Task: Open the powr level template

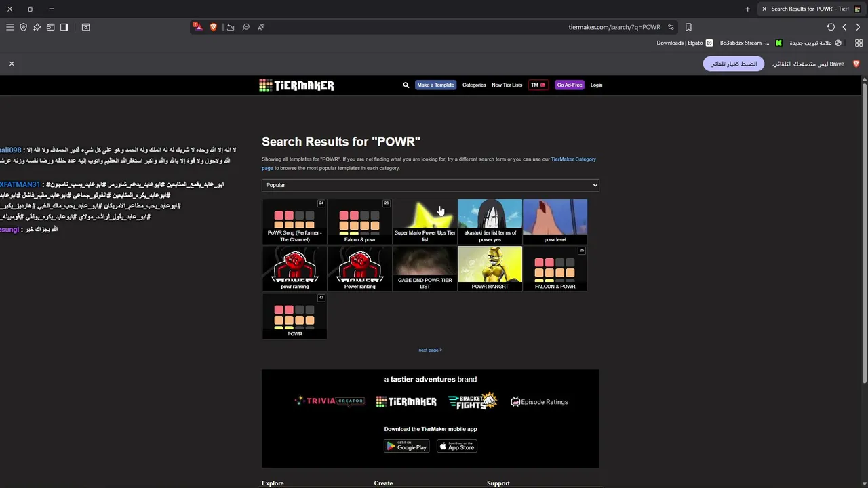Action: pos(555,221)
